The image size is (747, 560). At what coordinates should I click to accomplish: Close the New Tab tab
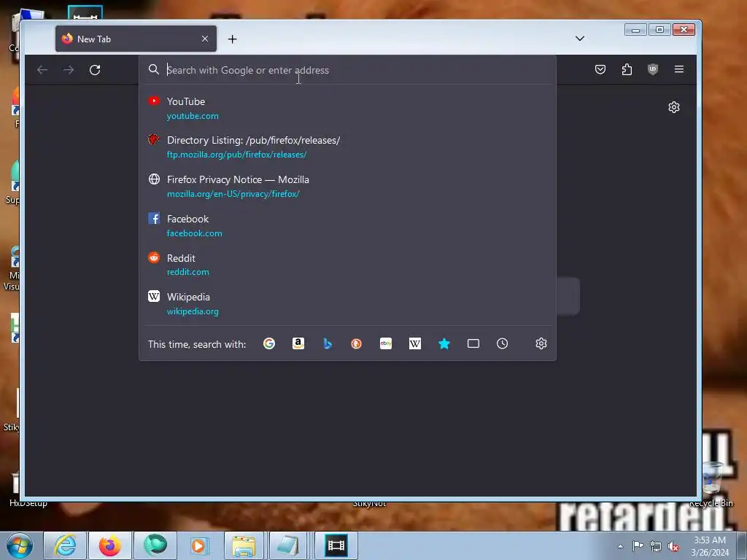[x=205, y=39]
